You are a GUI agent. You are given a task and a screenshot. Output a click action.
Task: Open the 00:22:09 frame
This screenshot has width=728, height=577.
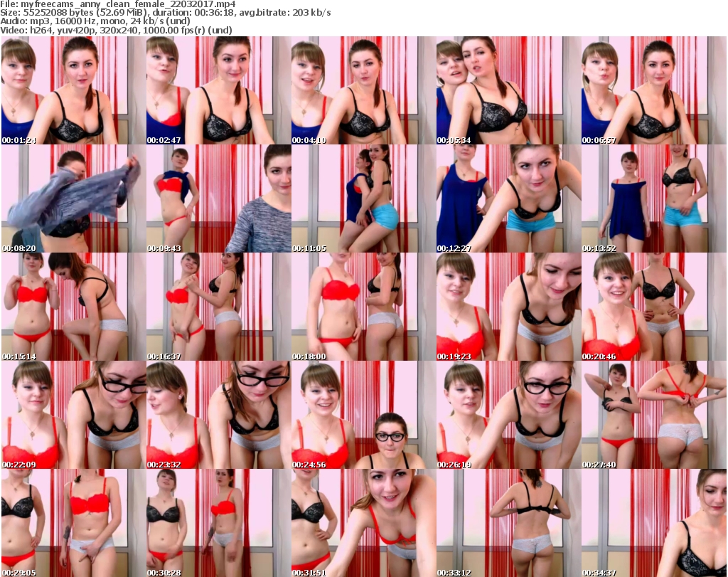tap(74, 415)
